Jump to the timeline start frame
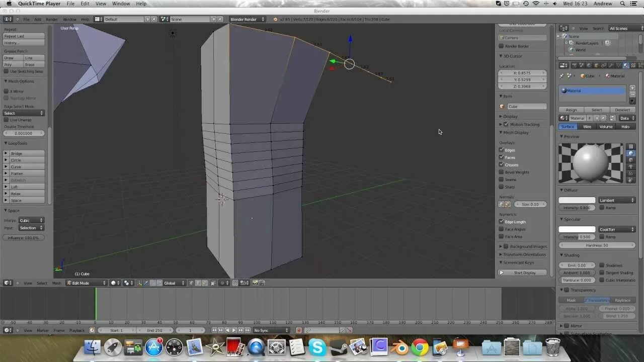Screen dimensions: 644x362 pyautogui.click(x=215, y=330)
